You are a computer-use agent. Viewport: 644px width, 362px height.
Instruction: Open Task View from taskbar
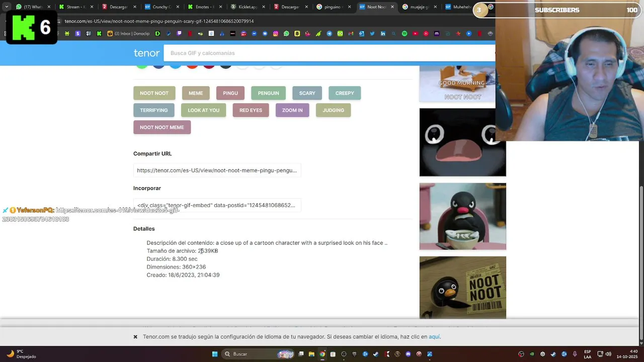pos(301,354)
